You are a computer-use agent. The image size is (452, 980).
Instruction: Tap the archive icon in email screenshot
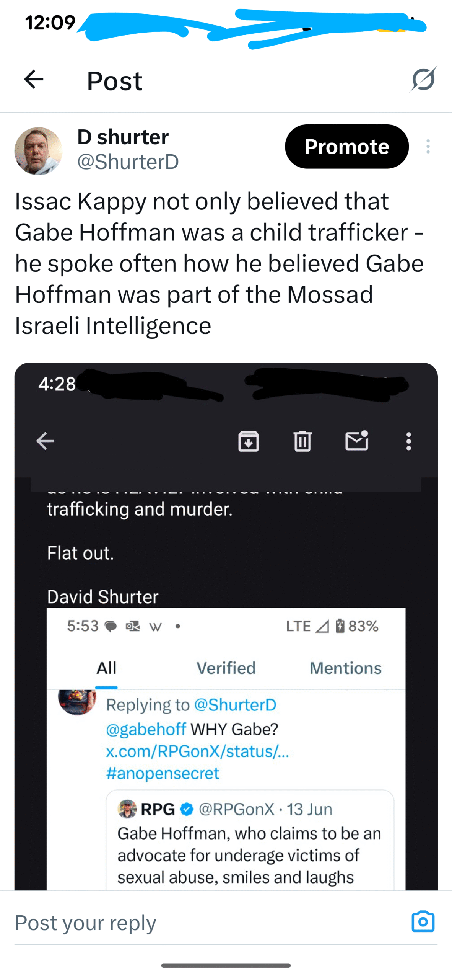pyautogui.click(x=249, y=441)
